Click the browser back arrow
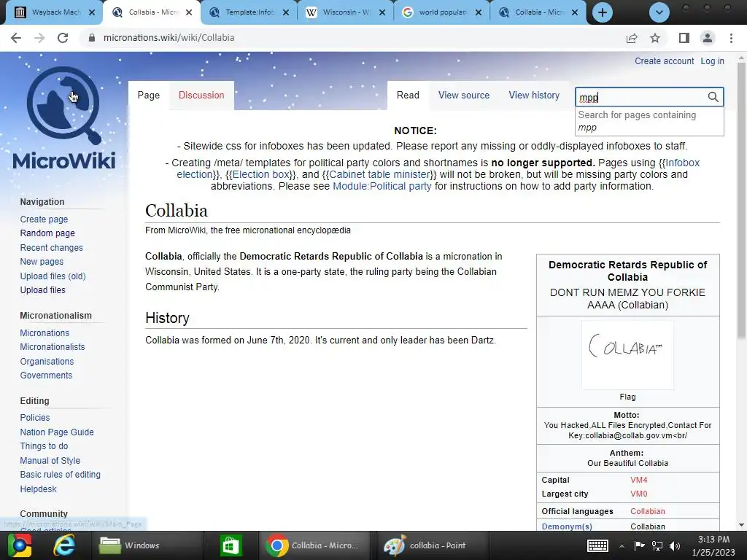Image resolution: width=747 pixels, height=560 pixels. click(x=16, y=38)
